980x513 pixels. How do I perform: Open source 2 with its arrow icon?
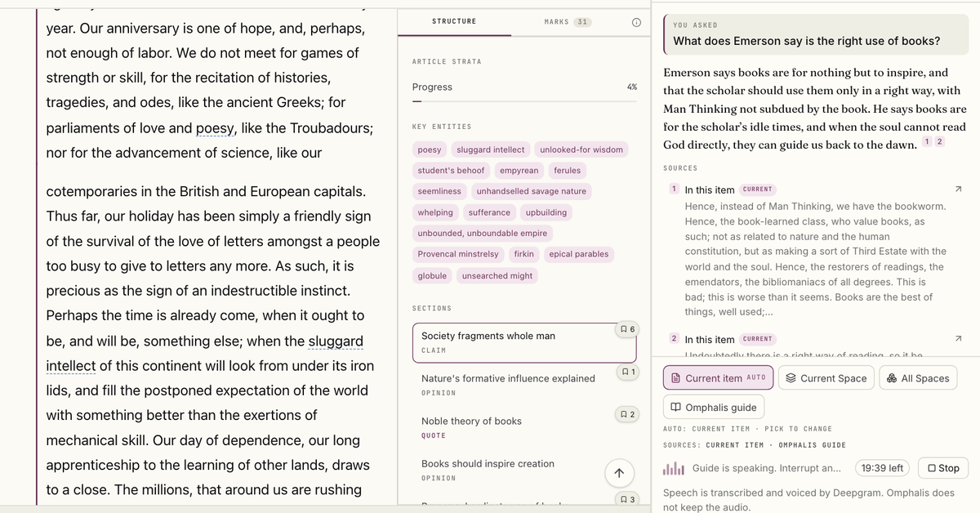tap(958, 339)
